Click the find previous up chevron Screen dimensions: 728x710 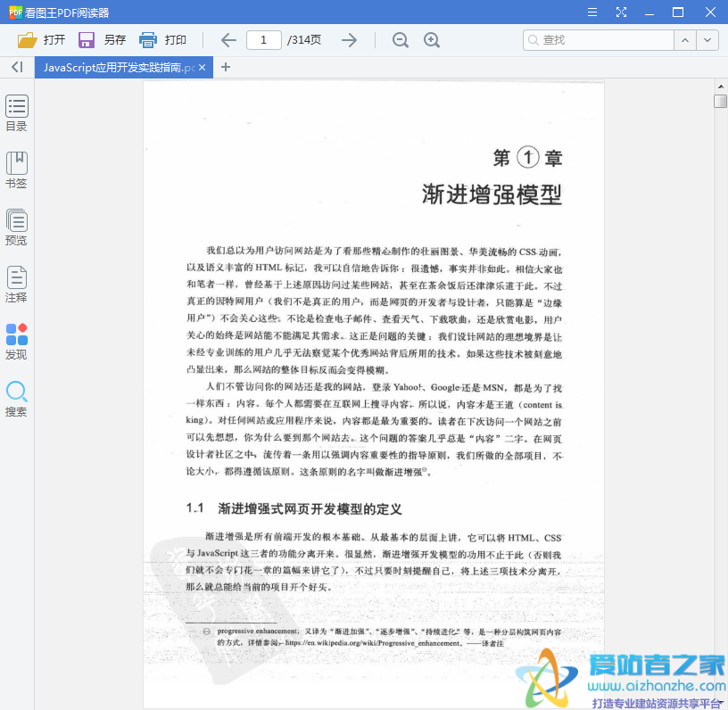[685, 40]
